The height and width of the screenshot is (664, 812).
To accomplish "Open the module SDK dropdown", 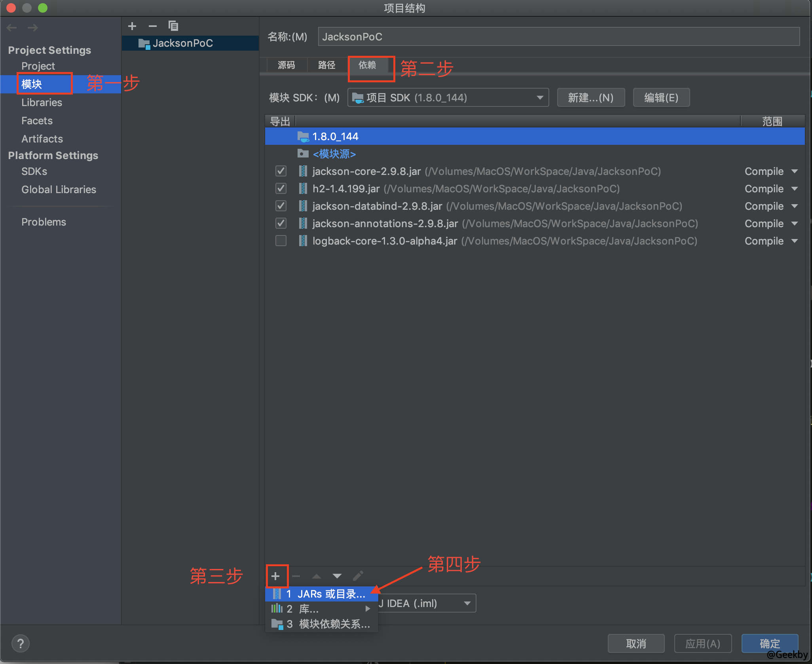I will click(x=539, y=97).
